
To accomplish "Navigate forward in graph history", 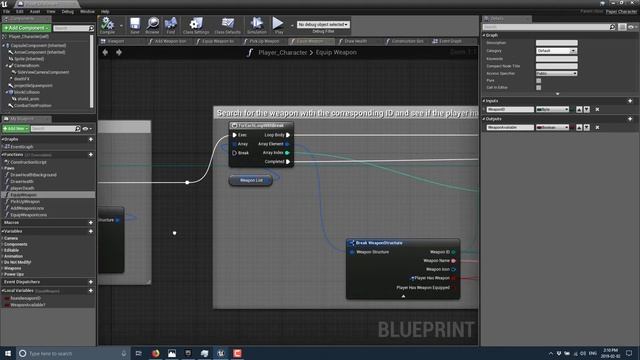I will 119,52.
